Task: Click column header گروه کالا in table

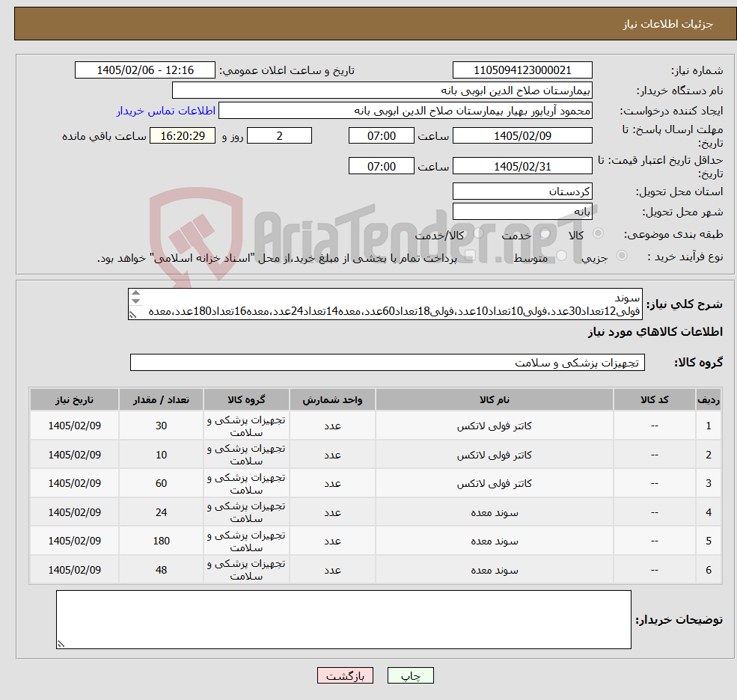Action: (x=246, y=400)
